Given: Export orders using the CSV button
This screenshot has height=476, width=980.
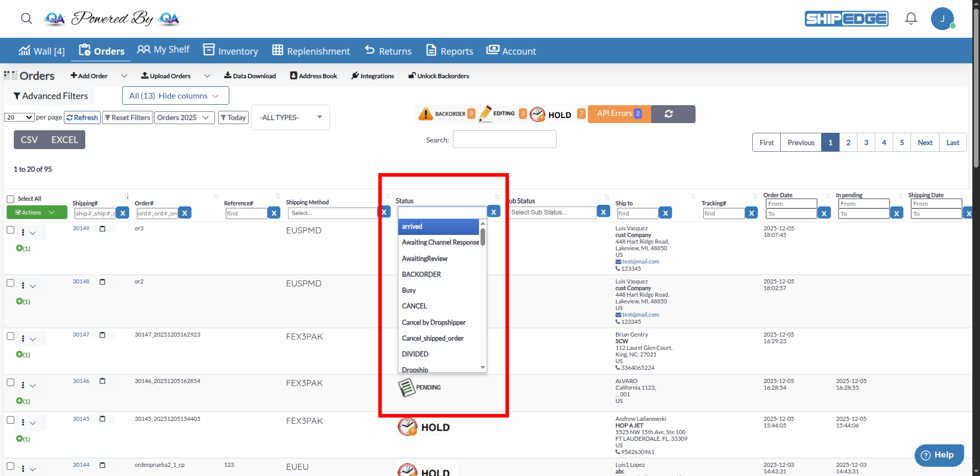Looking at the screenshot, I should 29,140.
